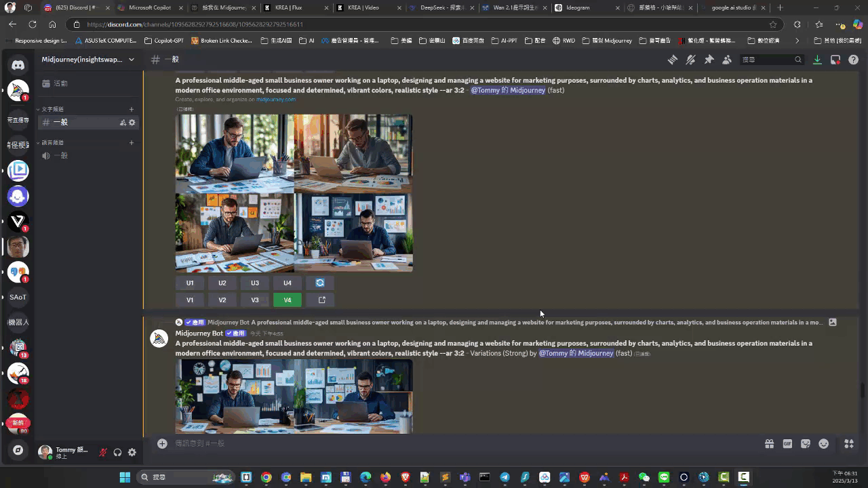Collapse the text channels category
The width and height of the screenshot is (868, 488).
point(52,109)
